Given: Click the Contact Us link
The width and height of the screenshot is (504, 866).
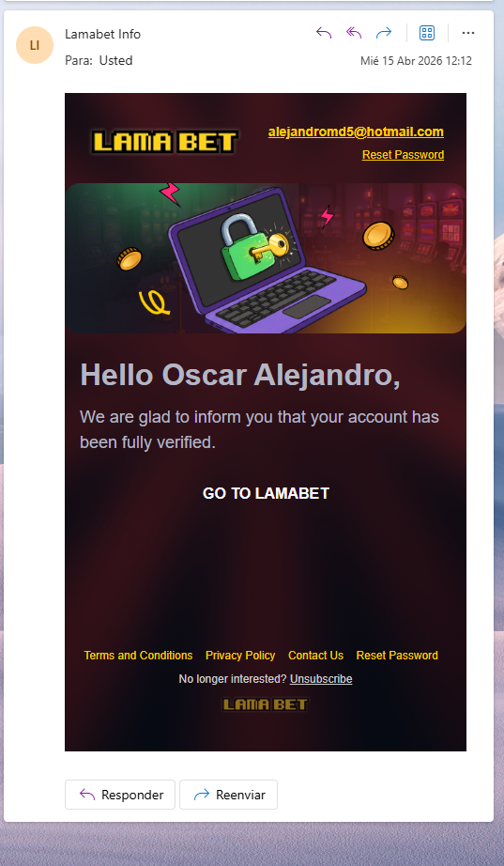Looking at the screenshot, I should [315, 656].
